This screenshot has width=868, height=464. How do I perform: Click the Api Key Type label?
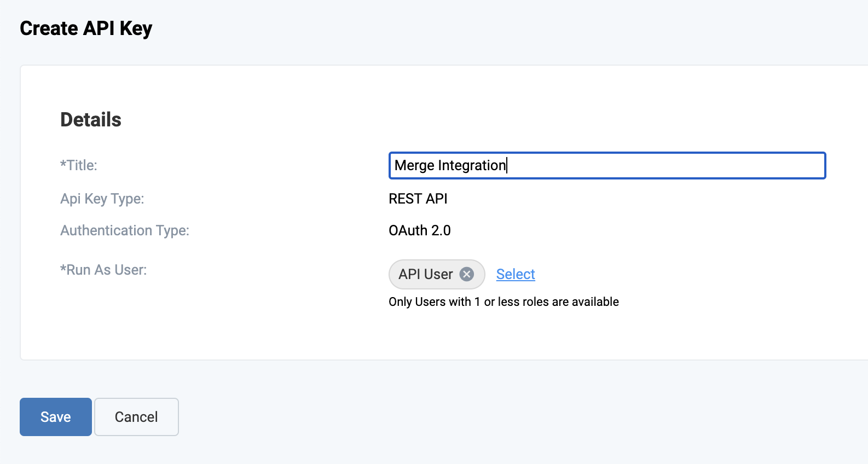102,199
